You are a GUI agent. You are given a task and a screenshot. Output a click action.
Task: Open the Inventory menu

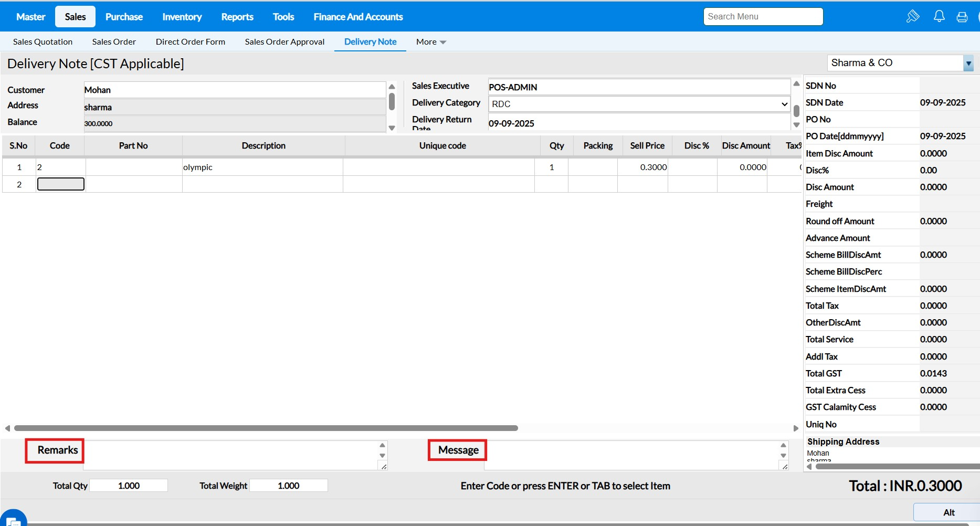[182, 17]
